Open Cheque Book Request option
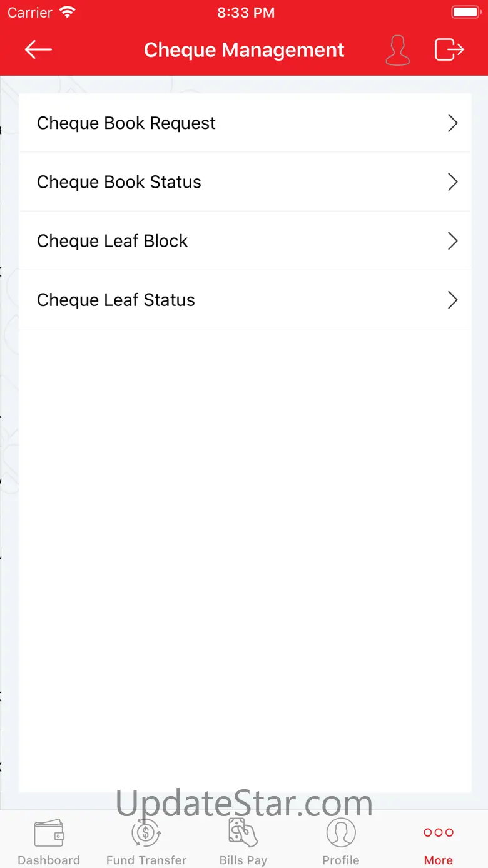 (x=245, y=123)
